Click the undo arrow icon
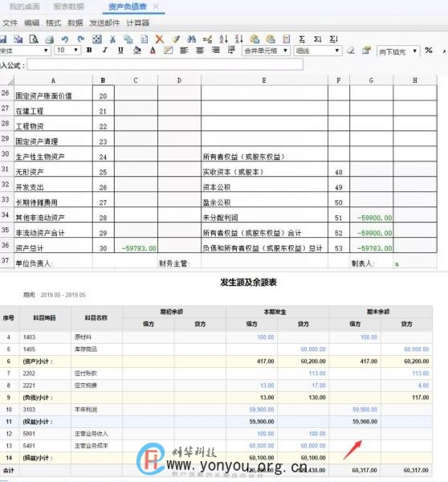Viewport: 448px width, 482px height. pyautogui.click(x=65, y=39)
